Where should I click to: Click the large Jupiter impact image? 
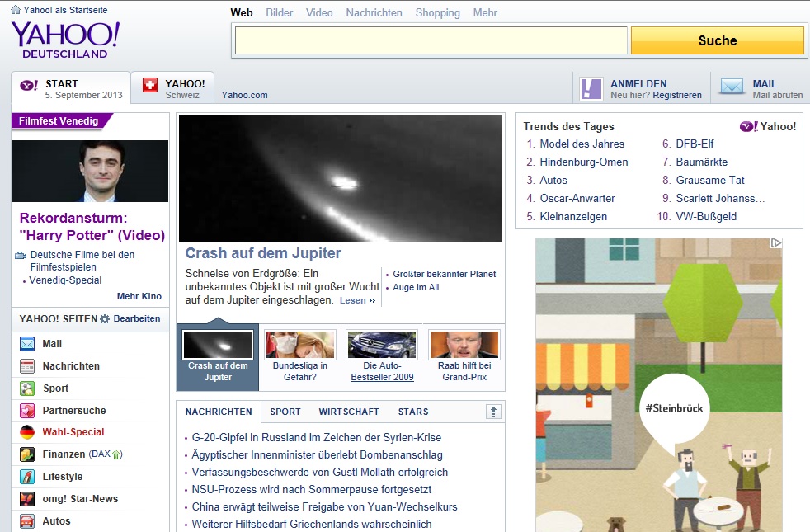[341, 177]
